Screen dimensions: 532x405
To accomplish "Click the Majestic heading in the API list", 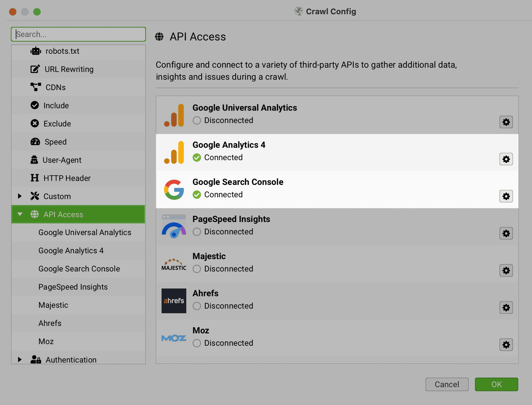I will (x=209, y=256).
